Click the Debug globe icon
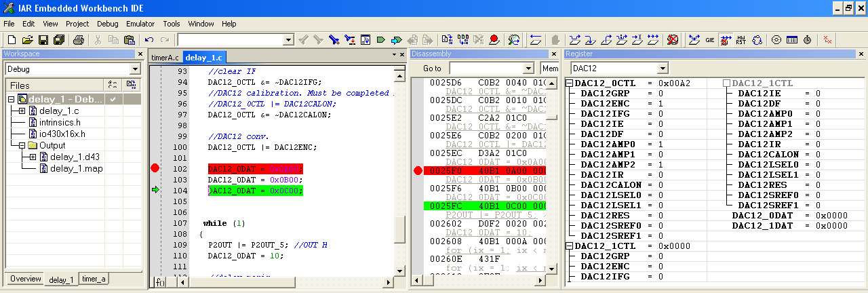This screenshot has height=293, width=868. tap(514, 40)
